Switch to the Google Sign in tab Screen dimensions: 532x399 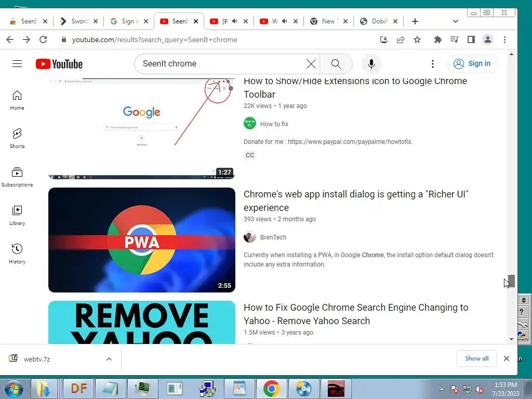129,21
